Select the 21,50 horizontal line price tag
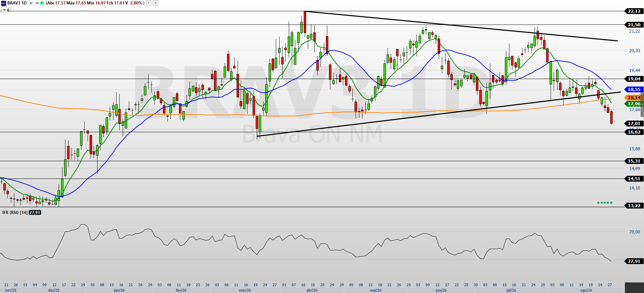Viewport: 644px width, 293px height. click(x=634, y=25)
